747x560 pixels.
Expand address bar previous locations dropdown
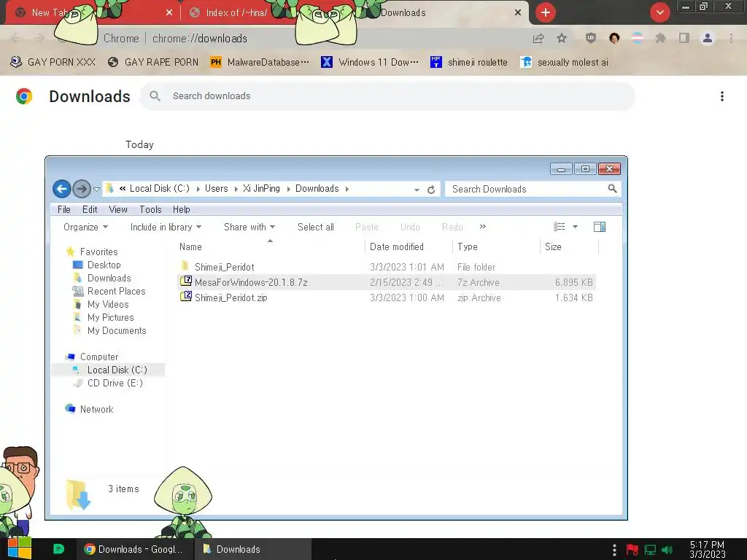point(417,190)
